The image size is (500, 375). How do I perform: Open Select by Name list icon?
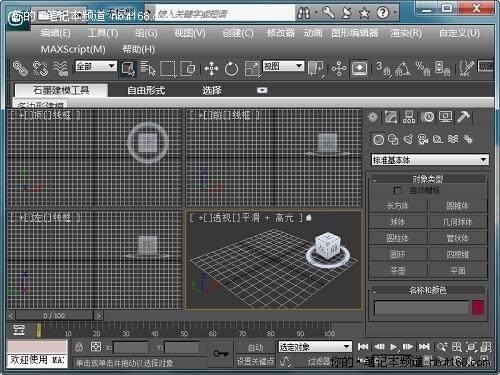click(148, 68)
